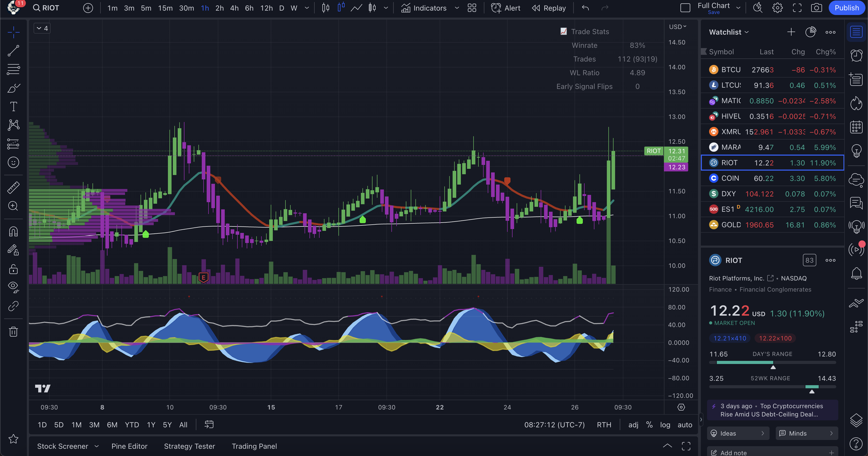Image resolution: width=868 pixels, height=456 pixels.
Task: Open the emoji icons tool
Action: 13,163
